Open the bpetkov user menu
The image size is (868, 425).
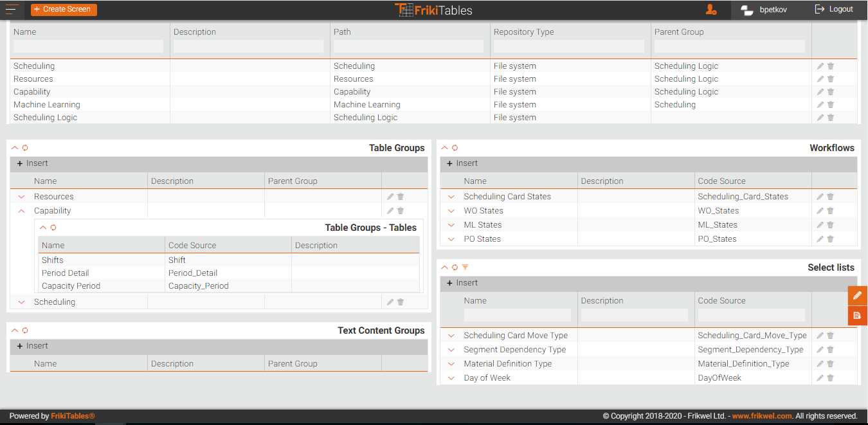point(764,10)
